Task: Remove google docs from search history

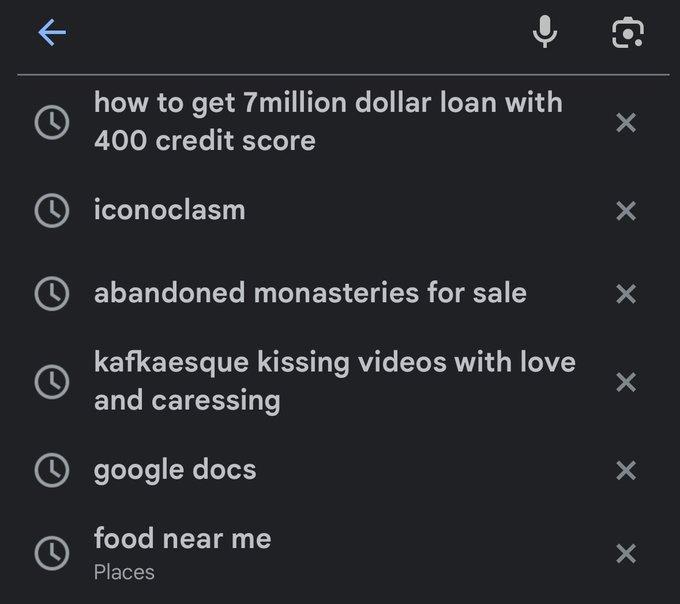Action: point(626,470)
